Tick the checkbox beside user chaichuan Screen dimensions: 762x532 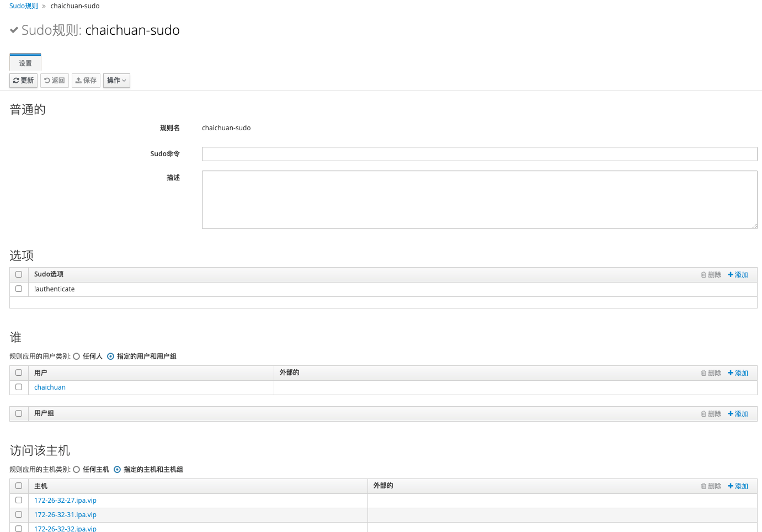pyautogui.click(x=19, y=387)
